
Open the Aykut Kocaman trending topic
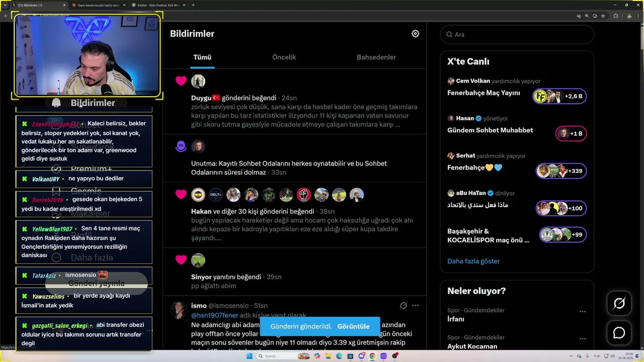click(472, 346)
